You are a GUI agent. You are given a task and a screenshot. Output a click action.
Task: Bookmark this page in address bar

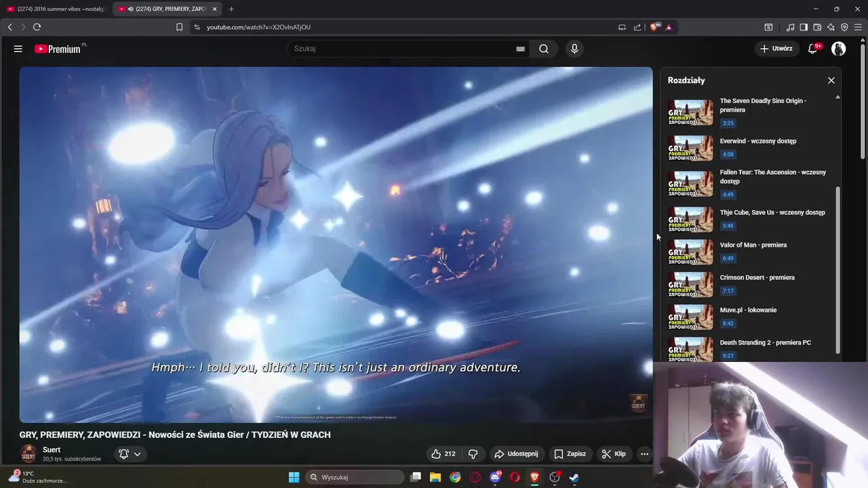click(179, 27)
